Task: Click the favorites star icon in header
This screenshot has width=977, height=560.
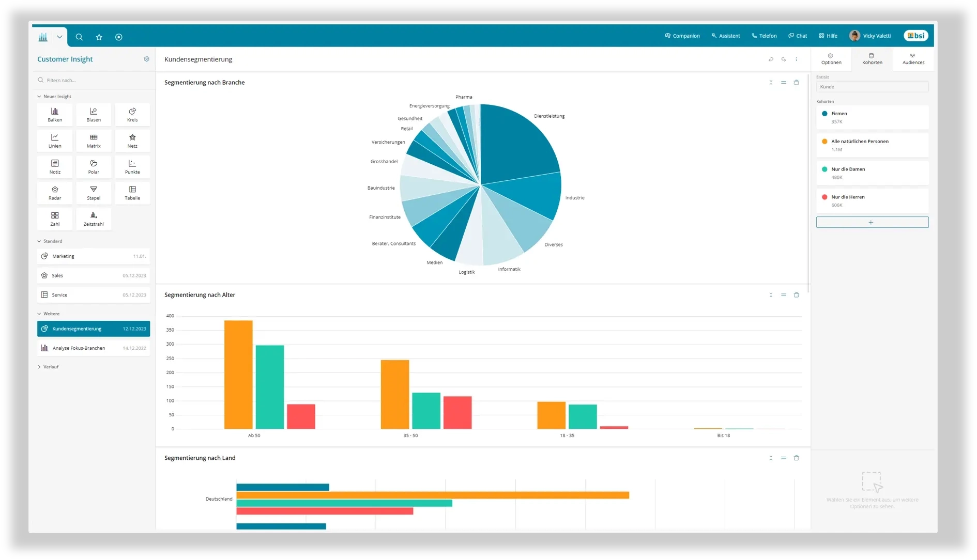Action: point(99,37)
